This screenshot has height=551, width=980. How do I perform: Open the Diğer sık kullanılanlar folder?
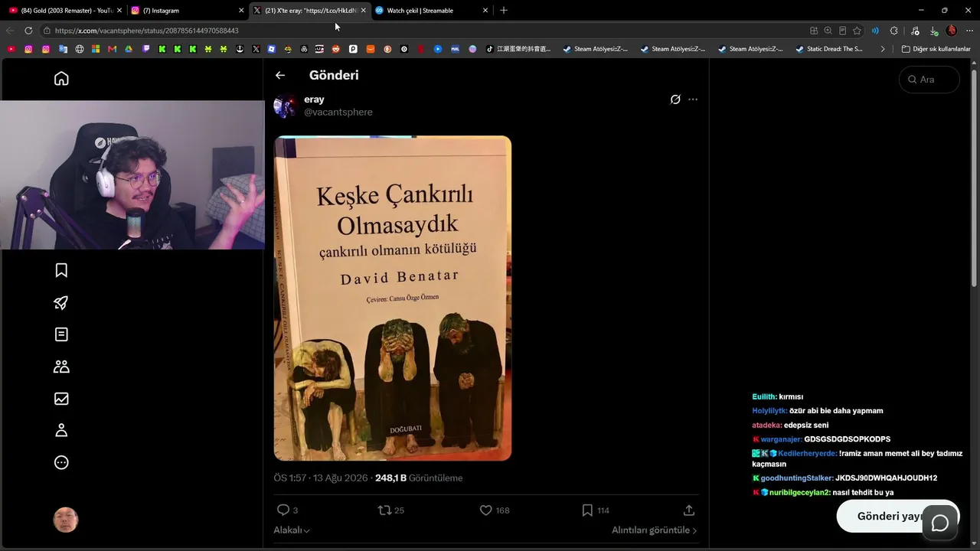pyautogui.click(x=936, y=49)
